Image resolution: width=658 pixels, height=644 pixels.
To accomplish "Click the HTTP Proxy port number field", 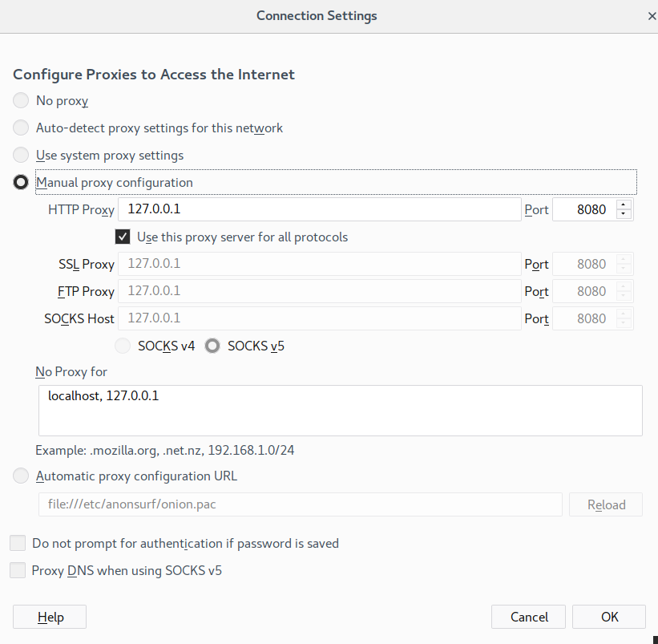I will [x=583, y=210].
